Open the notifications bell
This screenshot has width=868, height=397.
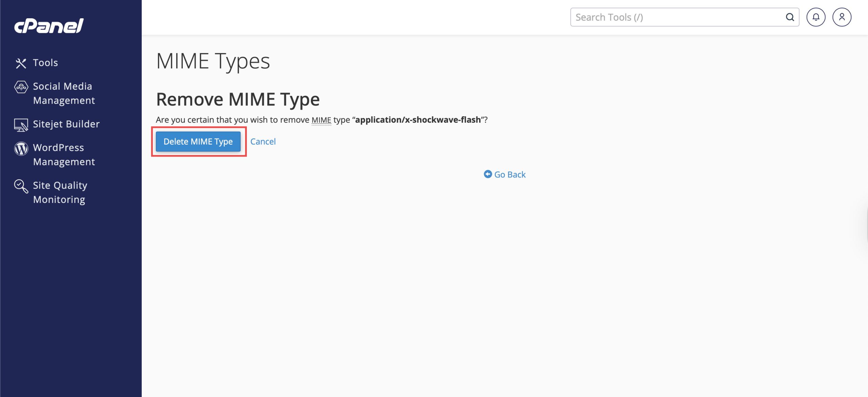click(816, 17)
